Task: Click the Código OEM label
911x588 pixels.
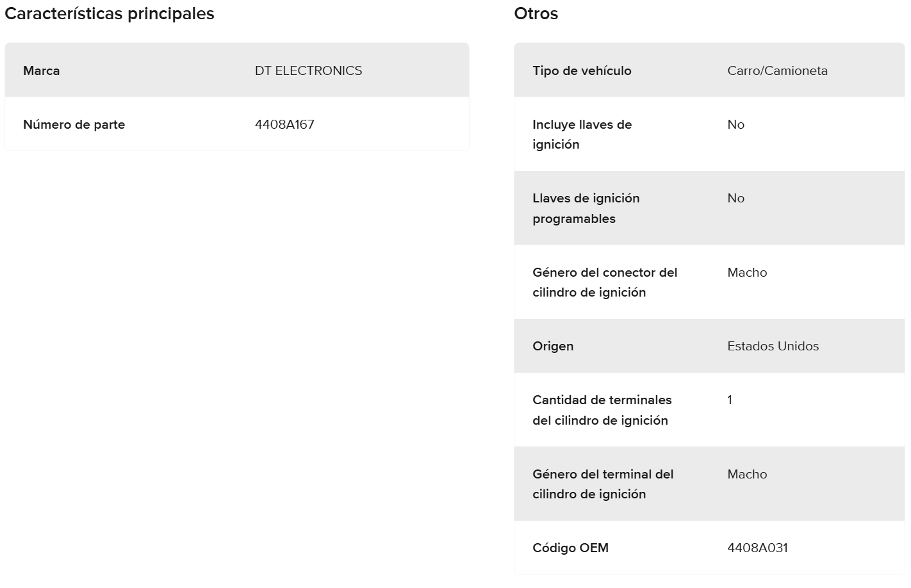Action: coord(570,548)
